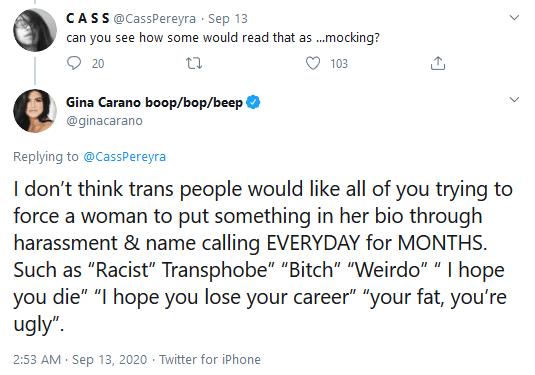Open the @CassPereyra handle in tweet header
Viewport: 535px width, 375px height.
click(155, 19)
